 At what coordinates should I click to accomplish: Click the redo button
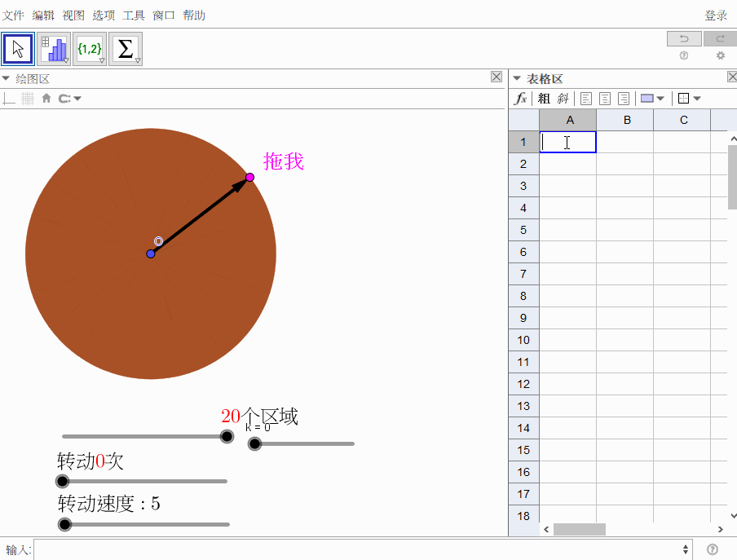tap(720, 38)
